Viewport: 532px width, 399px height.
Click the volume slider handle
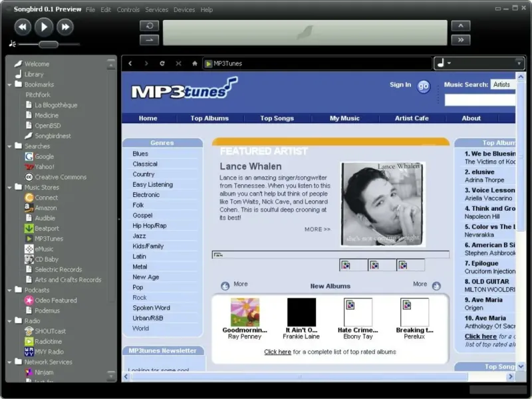(x=49, y=44)
